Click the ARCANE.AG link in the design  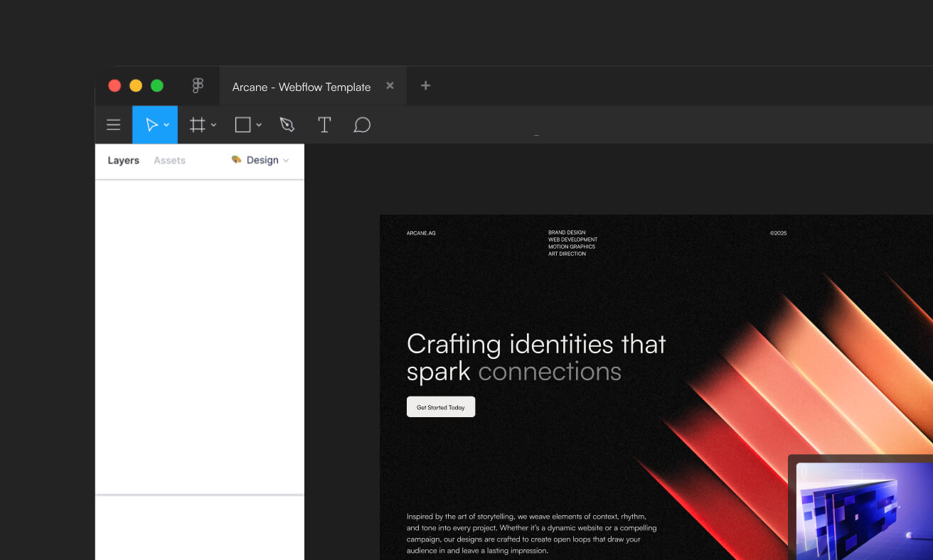(x=421, y=232)
